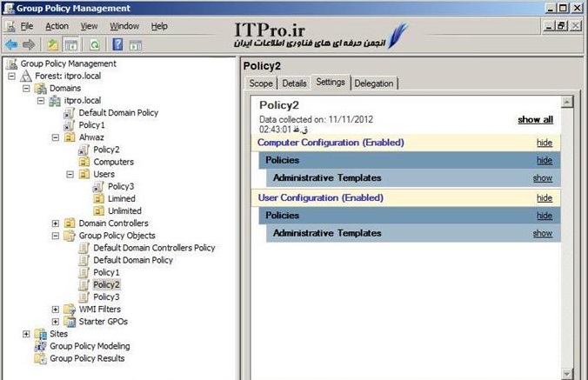Image resolution: width=588 pixels, height=380 pixels.
Task: Collapse the Ahwaz organizational unit
Action: pos(56,137)
